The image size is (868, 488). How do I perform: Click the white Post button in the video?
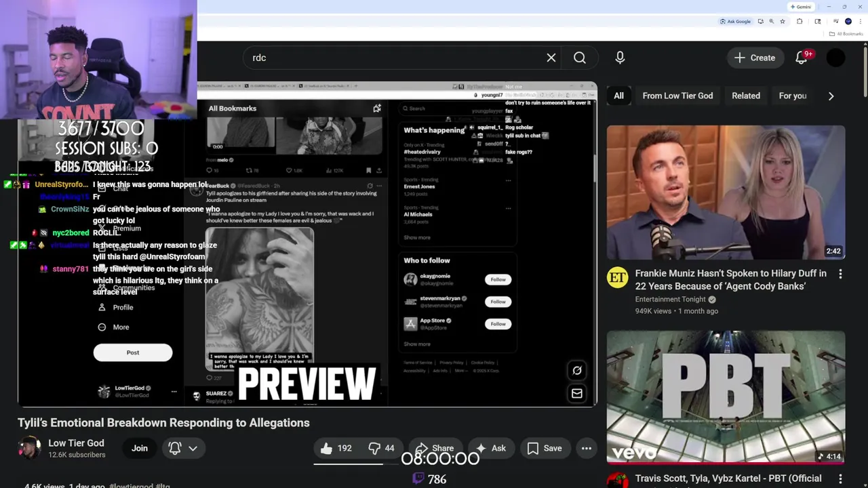(133, 352)
